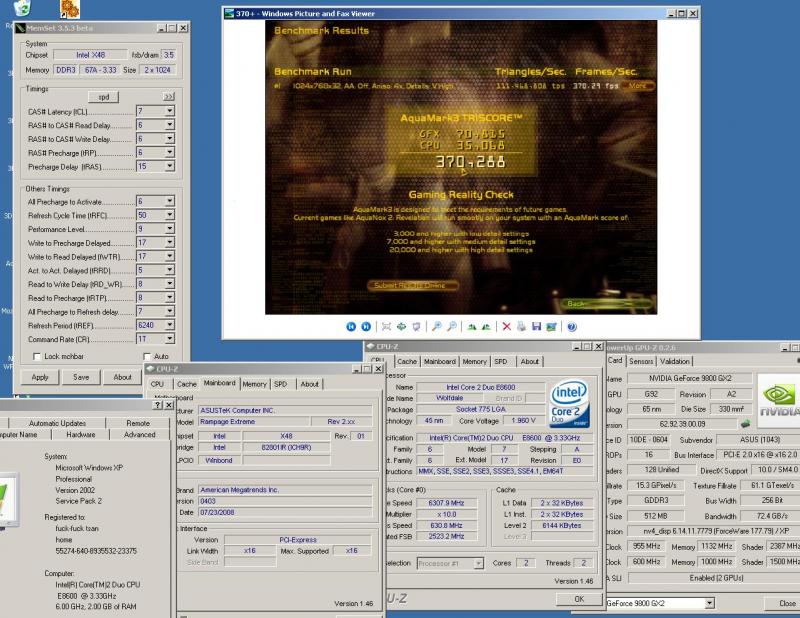Go to next image in Picture Viewer
Viewport: 800px width, 618px height.
tap(366, 327)
